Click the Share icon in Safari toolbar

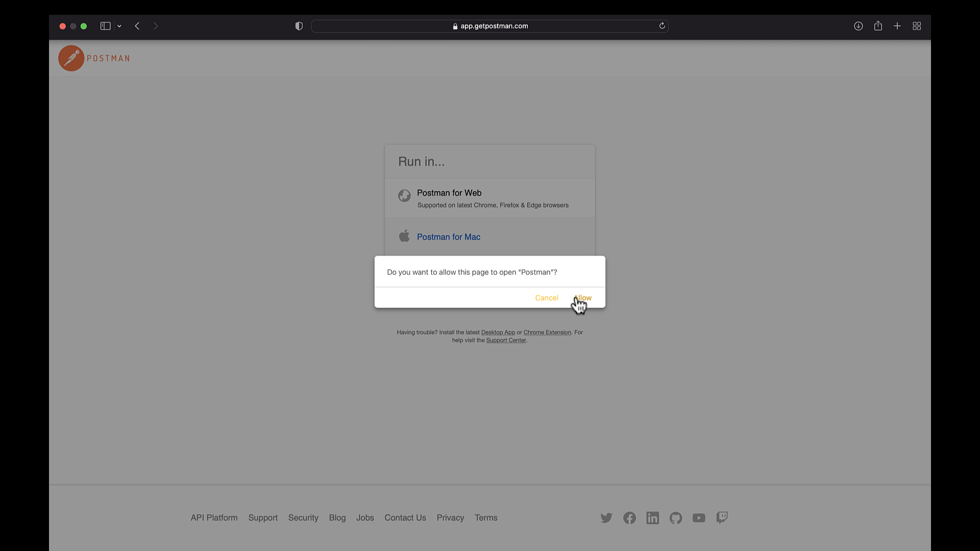(878, 26)
